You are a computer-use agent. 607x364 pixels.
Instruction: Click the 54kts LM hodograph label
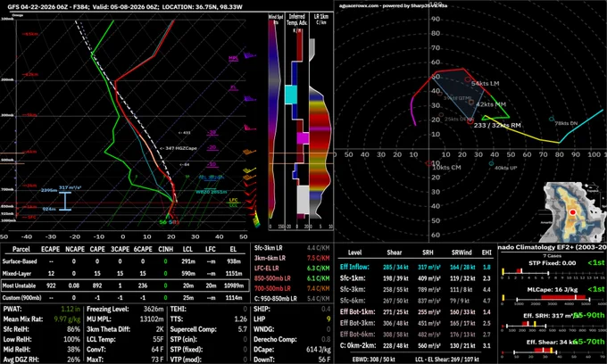coord(485,84)
